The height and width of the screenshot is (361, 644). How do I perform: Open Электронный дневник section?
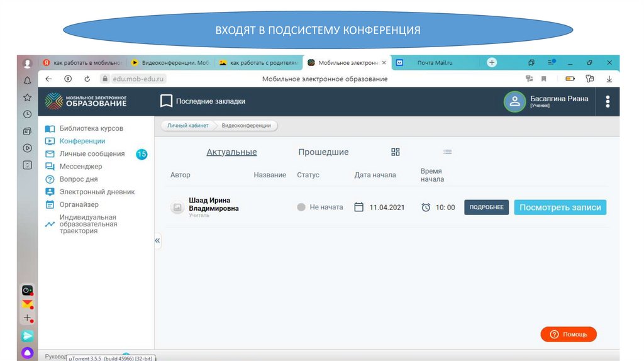(97, 192)
